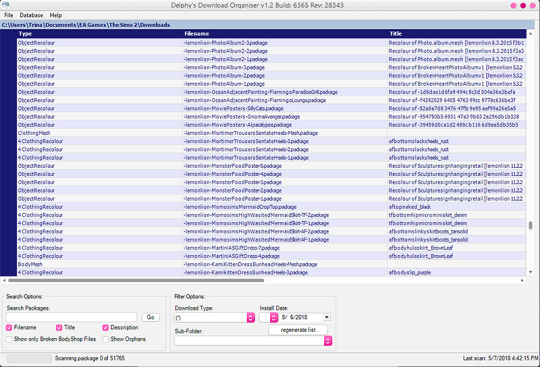This screenshot has width=540, height=367.
Task: Click title aftopnaked_black
Action: [x=410, y=207]
